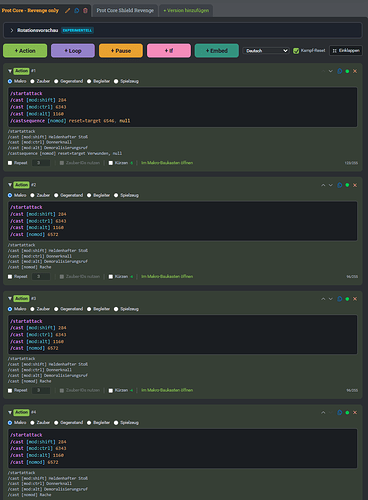Add a new Pause block
Viewport: 368px width, 500px height.
pyautogui.click(x=121, y=51)
